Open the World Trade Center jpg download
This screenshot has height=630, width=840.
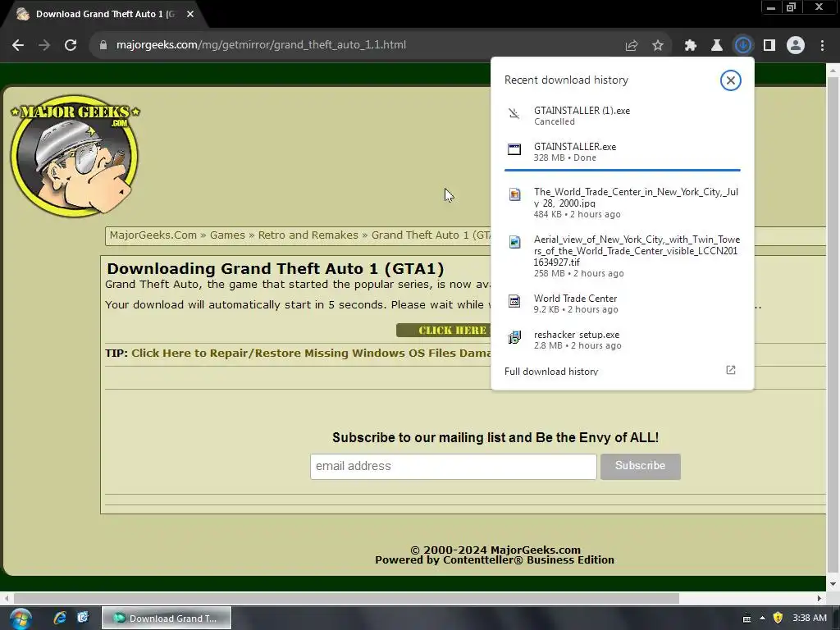[622, 203]
